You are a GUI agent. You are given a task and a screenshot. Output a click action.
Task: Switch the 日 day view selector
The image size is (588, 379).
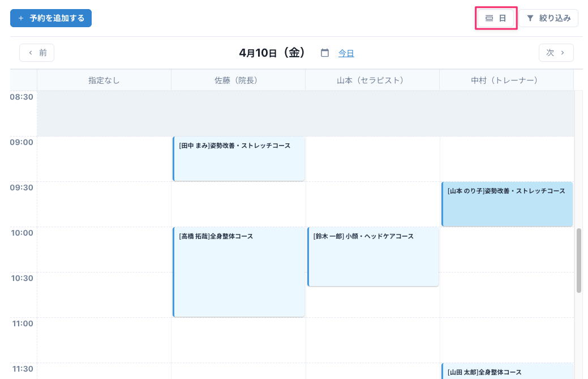pyautogui.click(x=496, y=18)
